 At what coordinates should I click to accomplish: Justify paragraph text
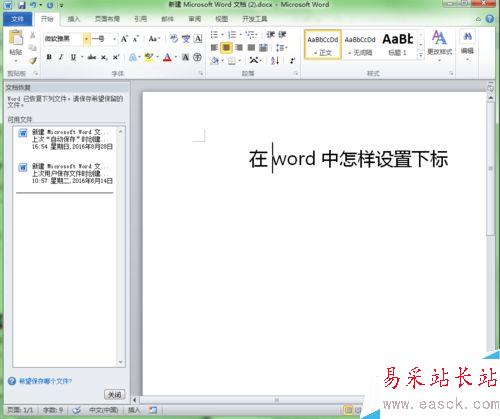pos(251,48)
